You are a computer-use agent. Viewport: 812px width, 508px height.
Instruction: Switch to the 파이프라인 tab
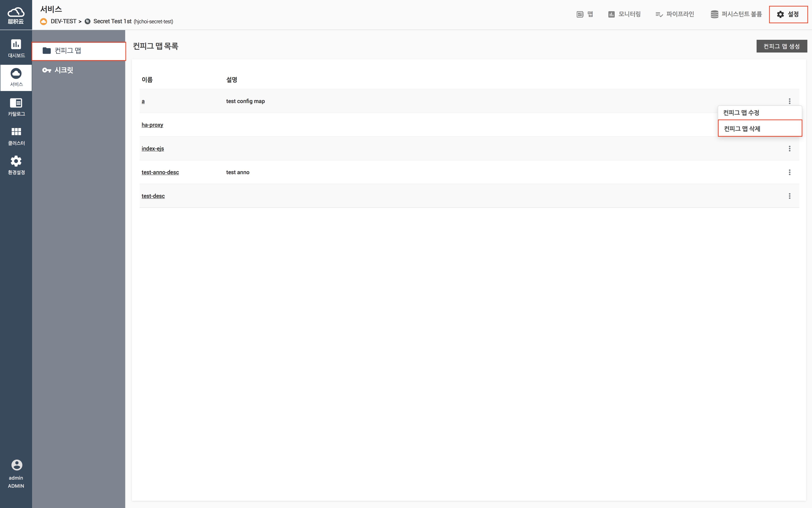tap(674, 14)
